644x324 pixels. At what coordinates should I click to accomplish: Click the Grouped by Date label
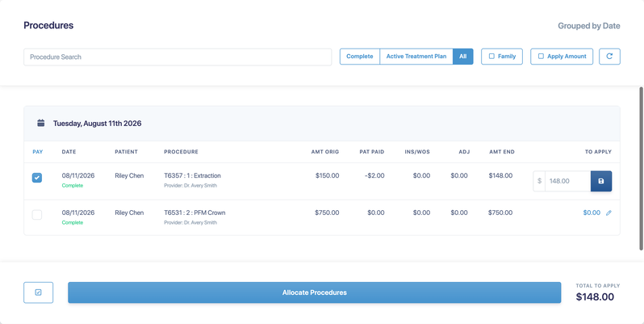tap(588, 26)
